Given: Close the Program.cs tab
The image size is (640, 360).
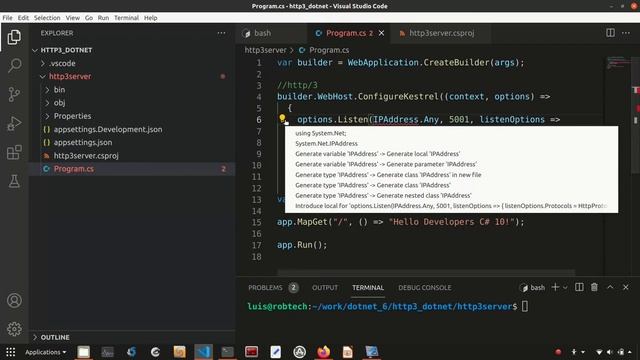Looking at the screenshot, I should point(381,33).
